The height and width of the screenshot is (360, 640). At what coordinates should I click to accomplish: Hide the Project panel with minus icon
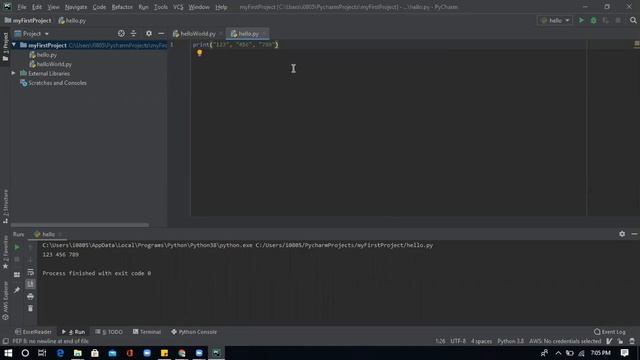coord(161,33)
